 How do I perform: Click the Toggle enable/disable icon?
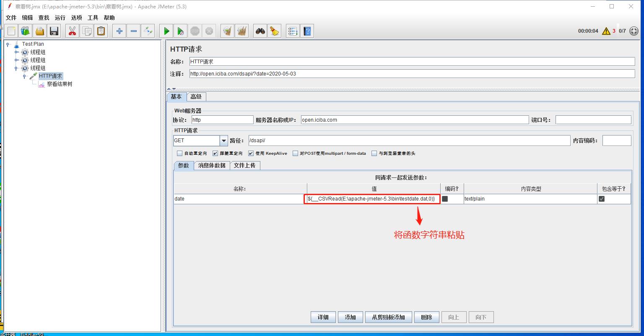(x=148, y=31)
